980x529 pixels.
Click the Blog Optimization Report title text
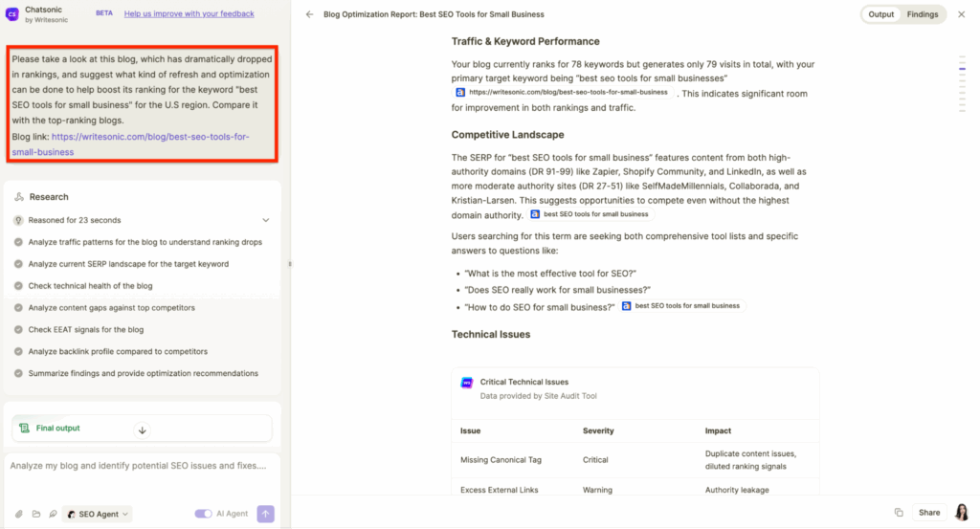(434, 14)
